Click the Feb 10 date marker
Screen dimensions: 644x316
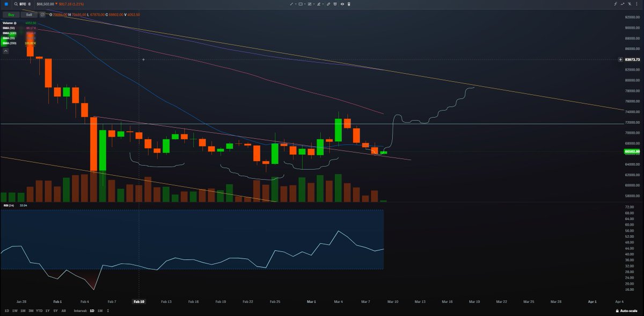coord(139,302)
